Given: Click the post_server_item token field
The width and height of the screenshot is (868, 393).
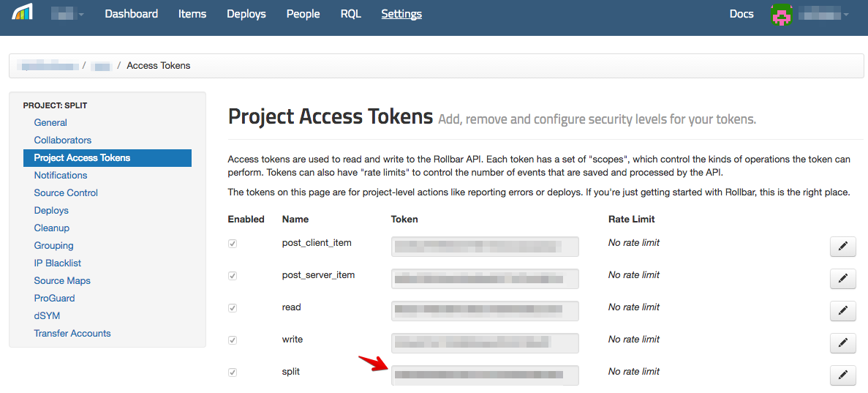Looking at the screenshot, I should [x=485, y=279].
